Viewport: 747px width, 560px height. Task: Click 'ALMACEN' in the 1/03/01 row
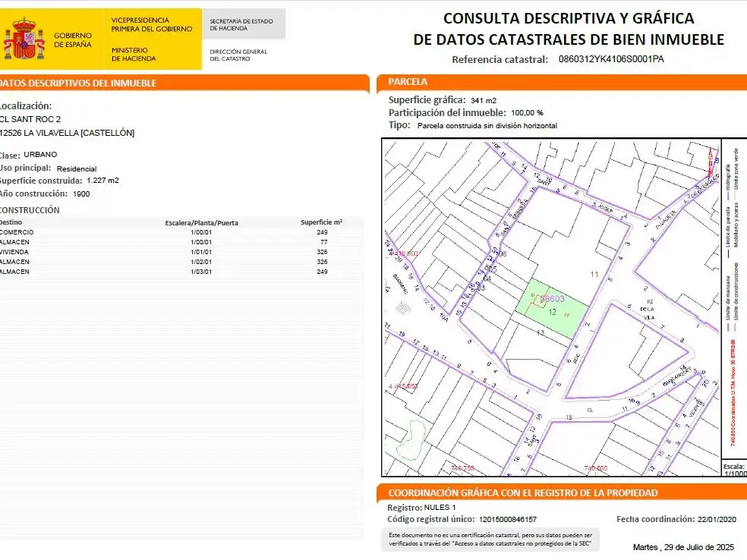[x=14, y=272]
